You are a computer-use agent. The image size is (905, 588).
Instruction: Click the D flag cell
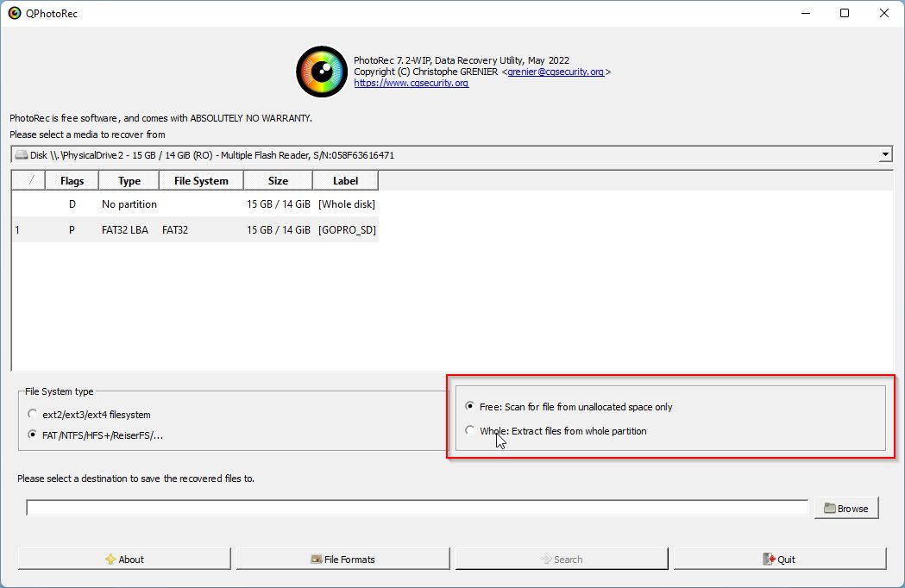tap(72, 204)
